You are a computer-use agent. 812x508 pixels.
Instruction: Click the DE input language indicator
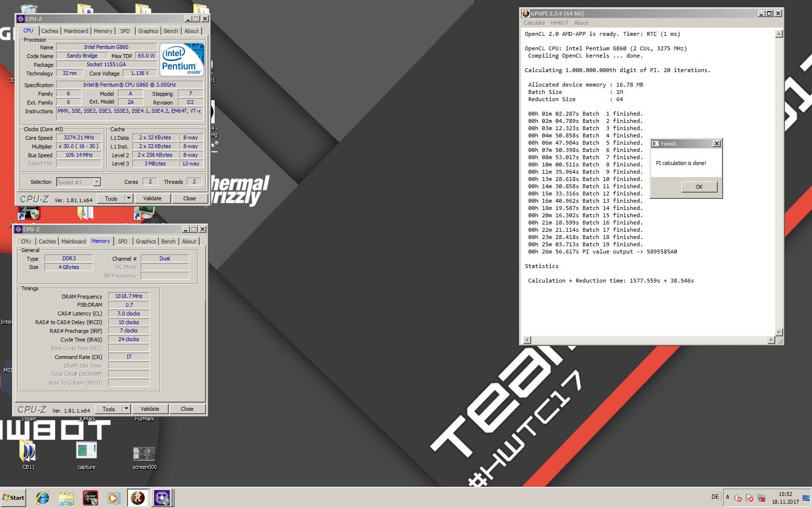pos(715,497)
